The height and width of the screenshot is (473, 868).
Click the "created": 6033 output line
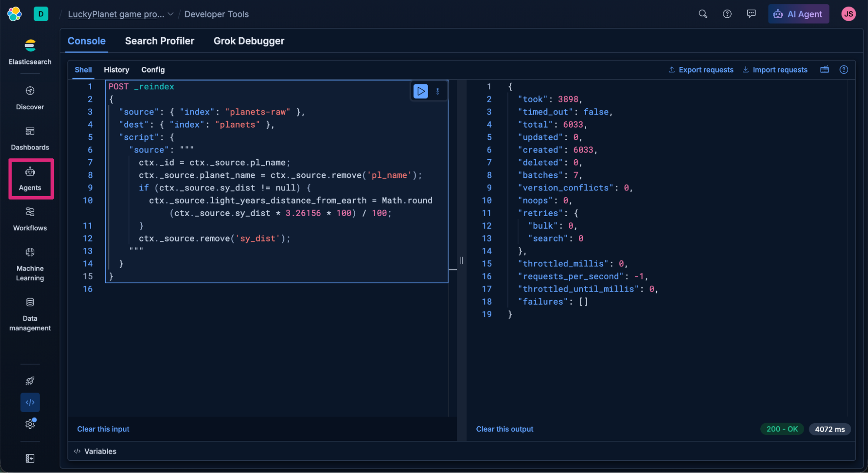(x=557, y=150)
